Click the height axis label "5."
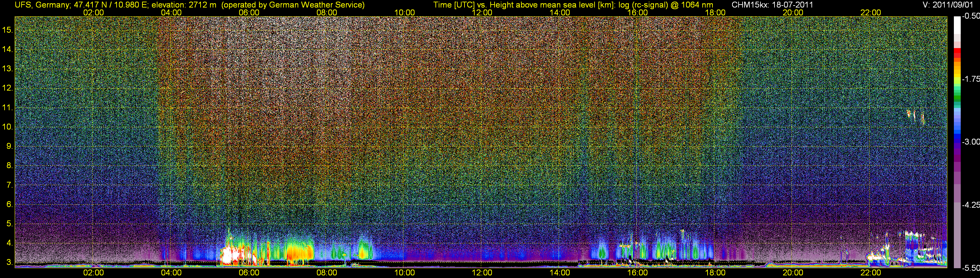This screenshot has height=278, width=980. point(10,224)
